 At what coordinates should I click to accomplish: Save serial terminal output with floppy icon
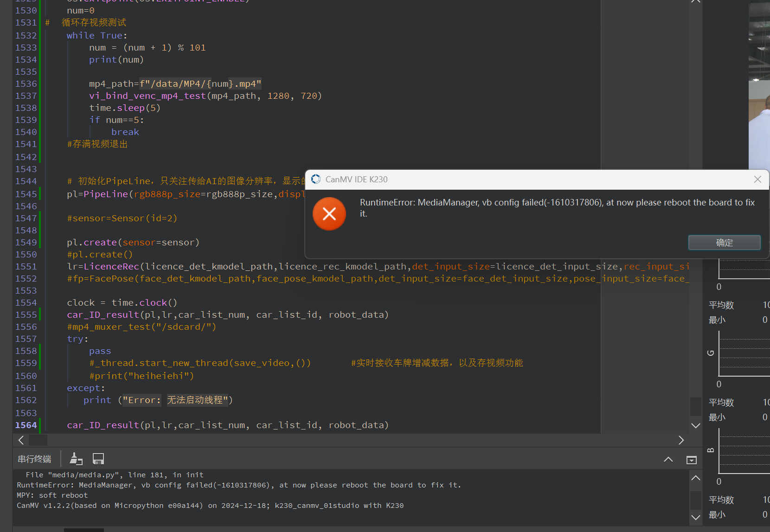(x=98, y=459)
